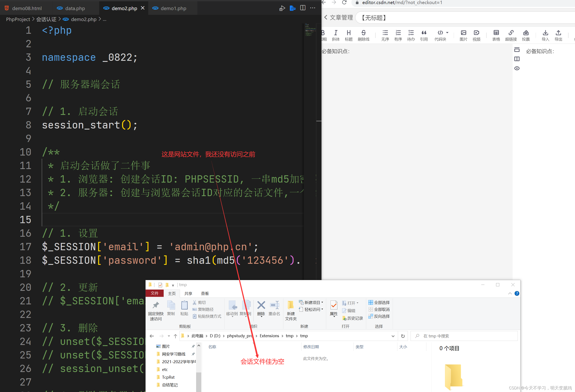Click 固定到快速访问 in Explorer ribbon

click(x=156, y=310)
